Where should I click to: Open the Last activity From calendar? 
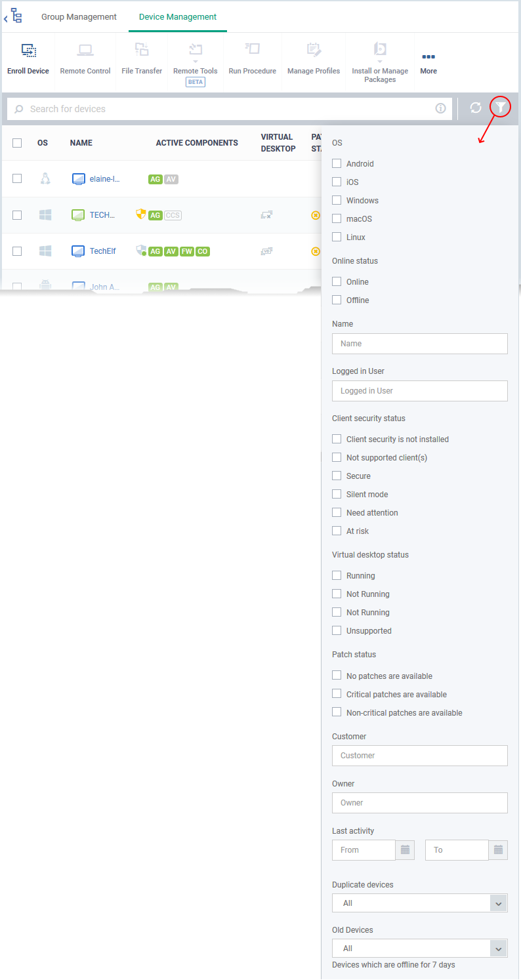coord(405,850)
